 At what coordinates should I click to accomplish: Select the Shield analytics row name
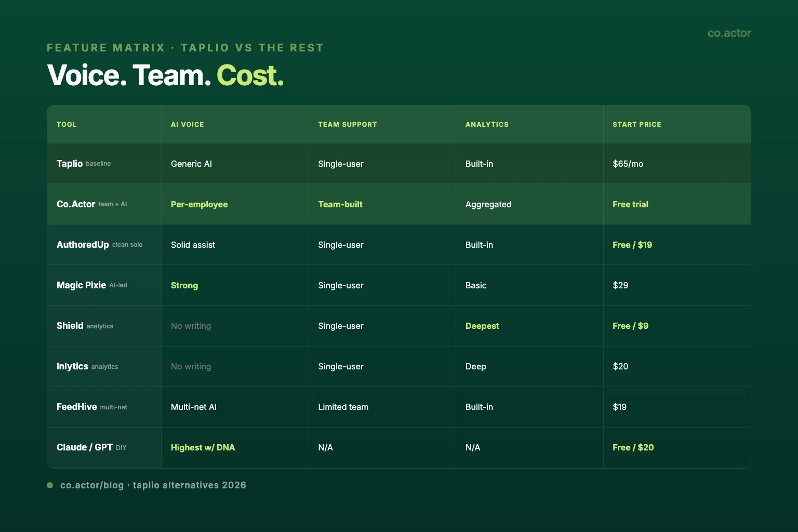[85, 326]
